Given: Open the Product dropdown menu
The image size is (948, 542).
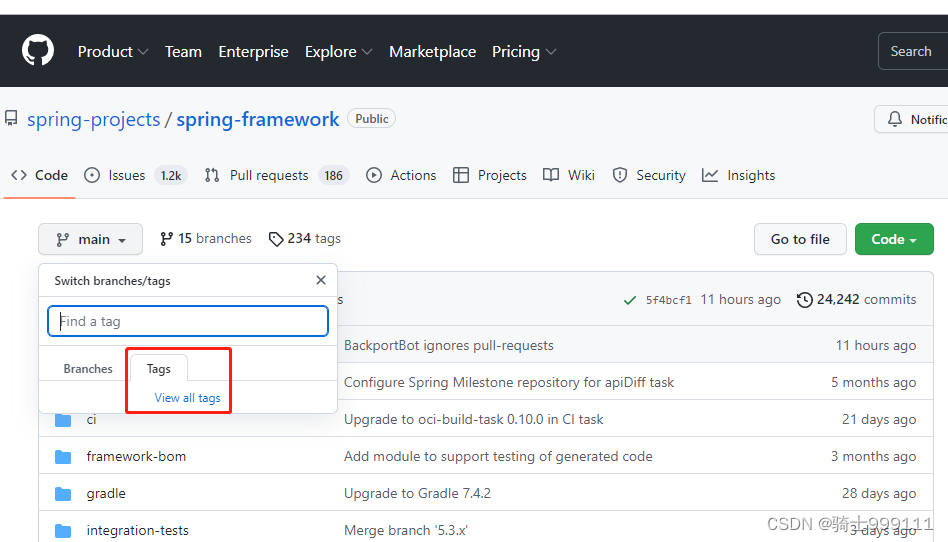Looking at the screenshot, I should click(112, 52).
